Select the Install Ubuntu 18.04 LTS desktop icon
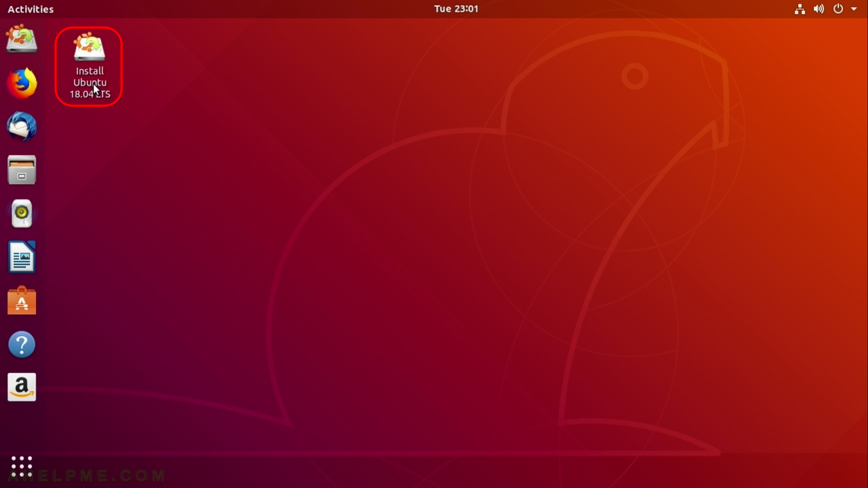Viewport: 868px width, 488px height. click(x=90, y=66)
